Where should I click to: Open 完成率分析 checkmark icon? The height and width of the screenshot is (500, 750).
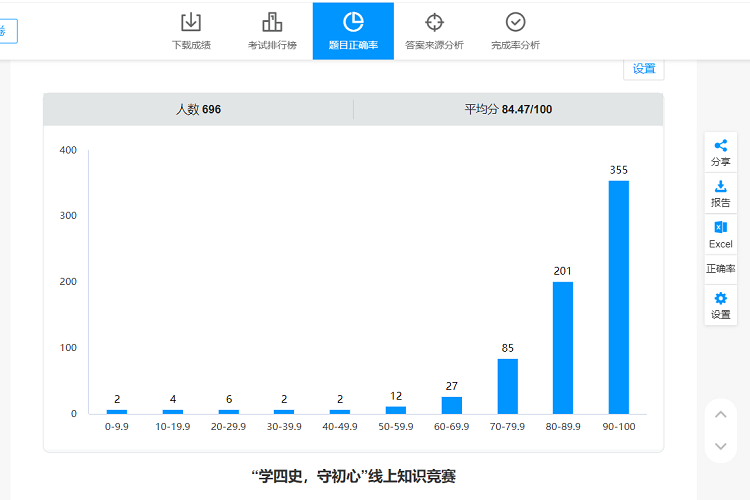516,22
